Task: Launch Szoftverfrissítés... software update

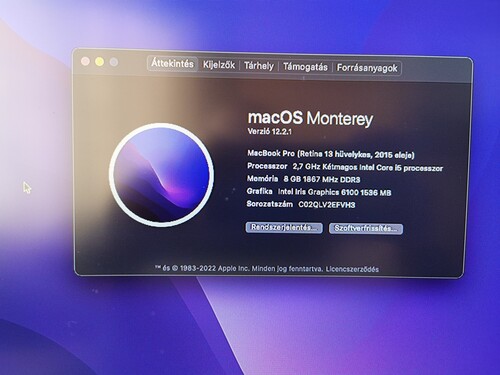Action: 366,229
